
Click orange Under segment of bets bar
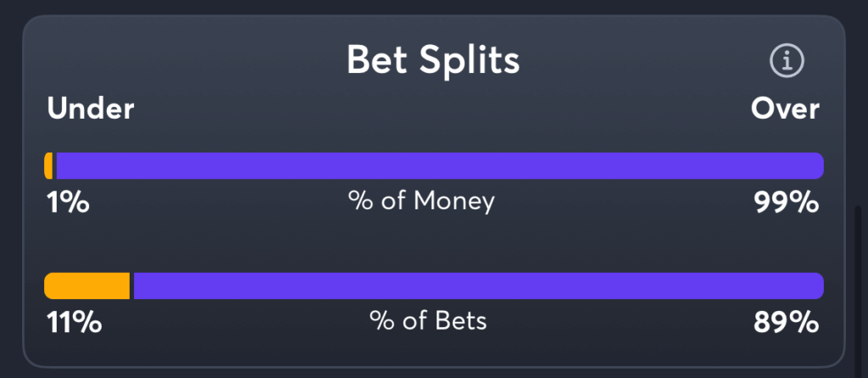pos(87,286)
